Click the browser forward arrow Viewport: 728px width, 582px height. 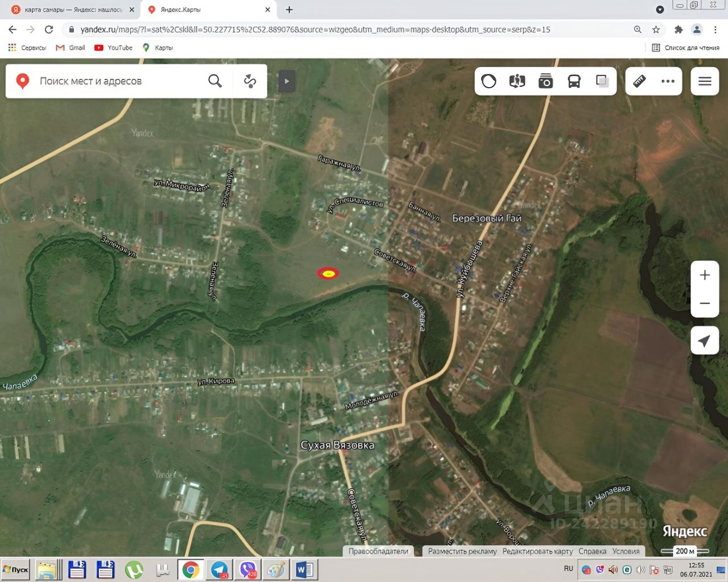(x=31, y=30)
